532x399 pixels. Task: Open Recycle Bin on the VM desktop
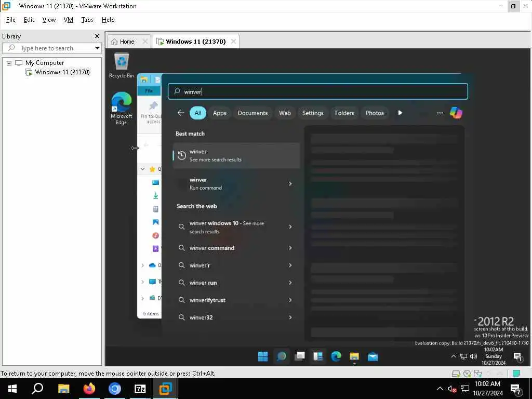(x=121, y=65)
